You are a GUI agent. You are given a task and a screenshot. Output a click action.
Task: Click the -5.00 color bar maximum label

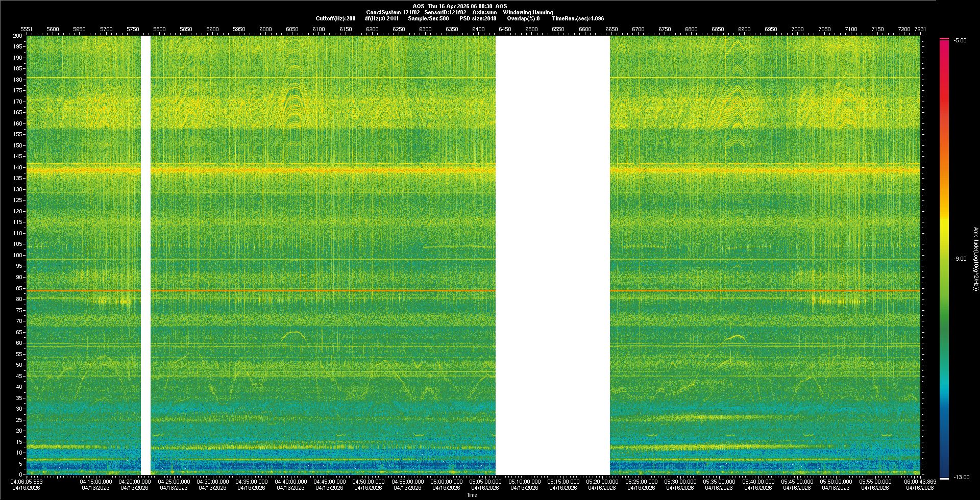960,41
